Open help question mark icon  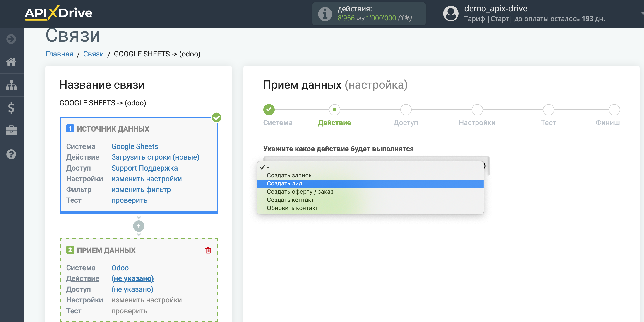click(x=11, y=154)
